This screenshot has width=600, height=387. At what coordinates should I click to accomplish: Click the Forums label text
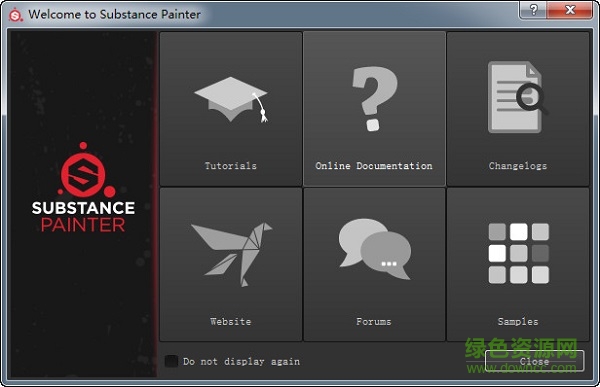374,322
